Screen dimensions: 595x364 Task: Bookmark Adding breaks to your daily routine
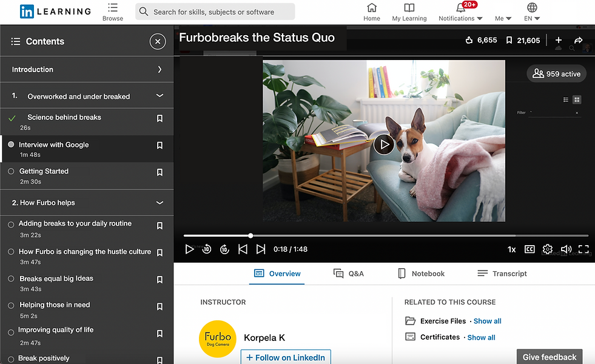click(160, 226)
